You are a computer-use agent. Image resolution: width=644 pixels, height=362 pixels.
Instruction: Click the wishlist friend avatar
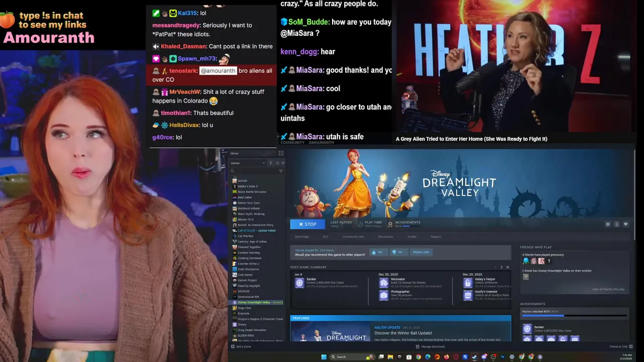526,277
